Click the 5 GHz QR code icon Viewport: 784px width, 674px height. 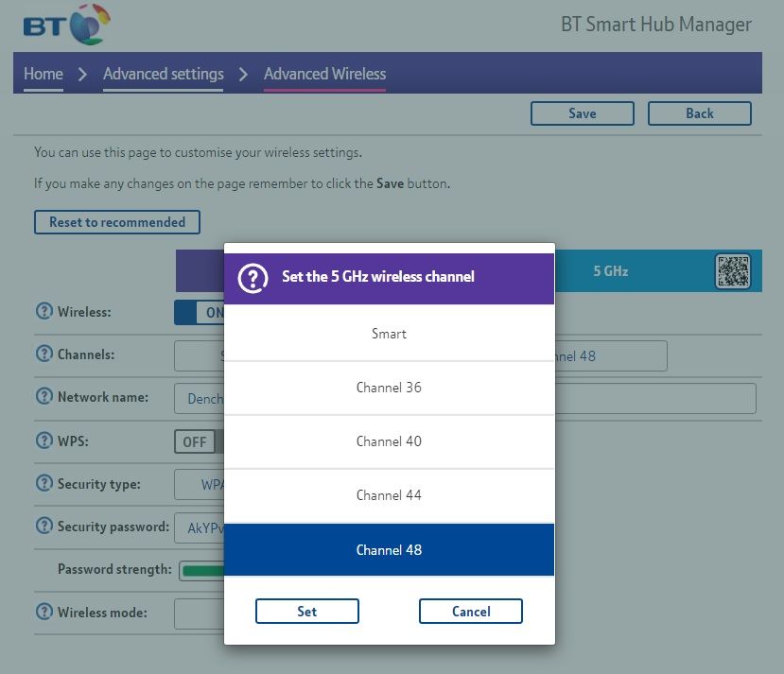(733, 271)
